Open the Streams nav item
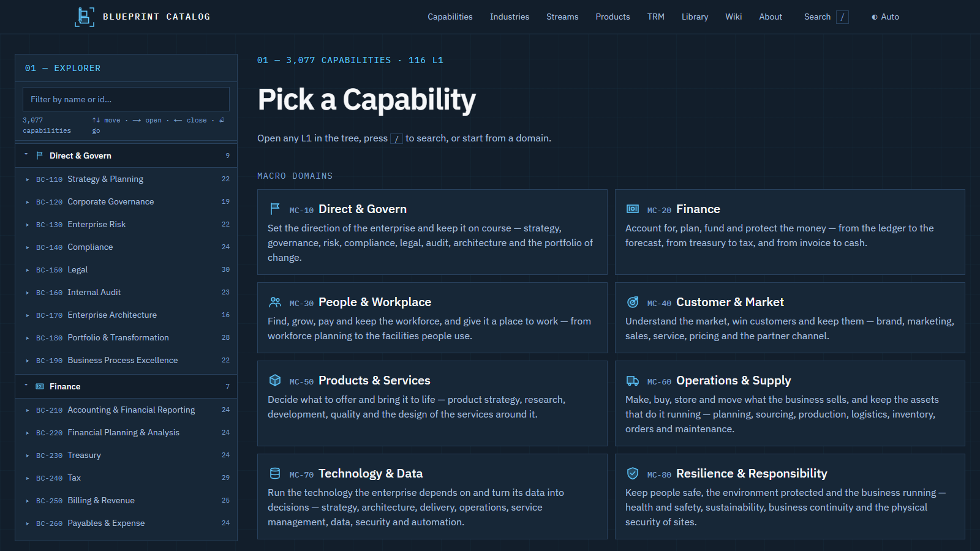This screenshot has width=980, height=551. coord(562,17)
